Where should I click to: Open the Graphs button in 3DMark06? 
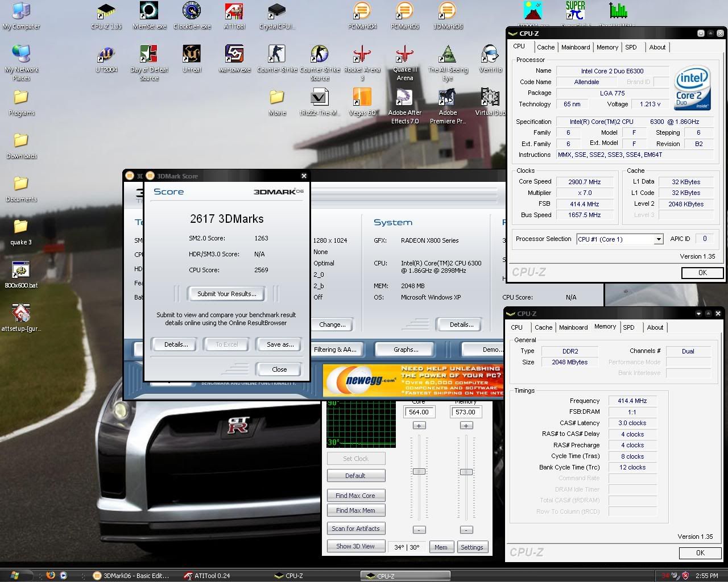pos(406,350)
